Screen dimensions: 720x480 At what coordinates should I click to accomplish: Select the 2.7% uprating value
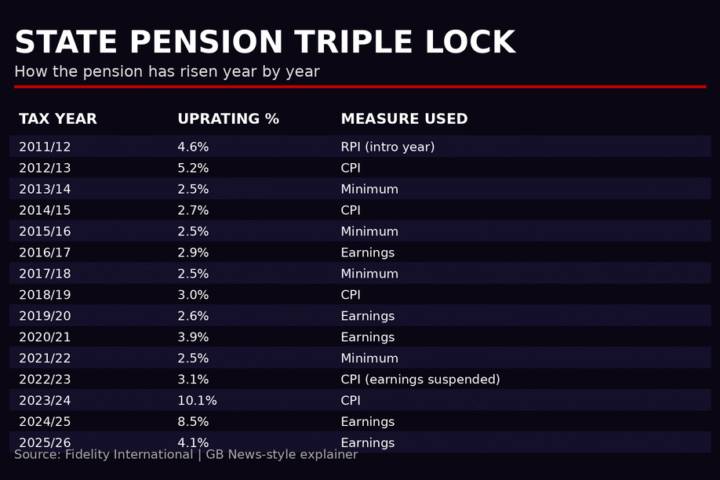(x=193, y=210)
